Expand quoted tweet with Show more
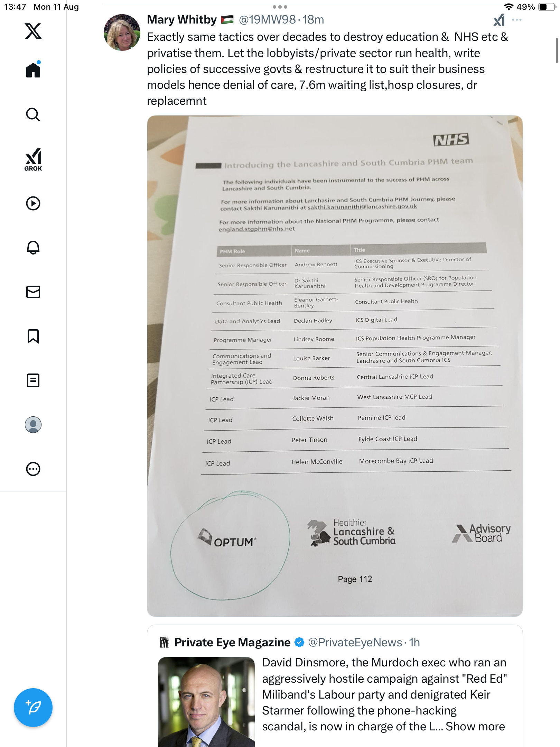This screenshot has height=747, width=560. click(x=475, y=726)
